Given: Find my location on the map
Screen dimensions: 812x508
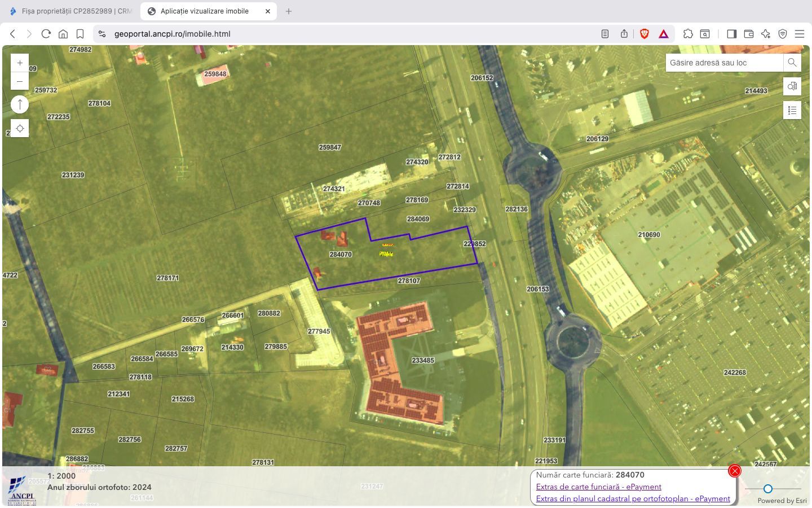Looking at the screenshot, I should (x=20, y=129).
